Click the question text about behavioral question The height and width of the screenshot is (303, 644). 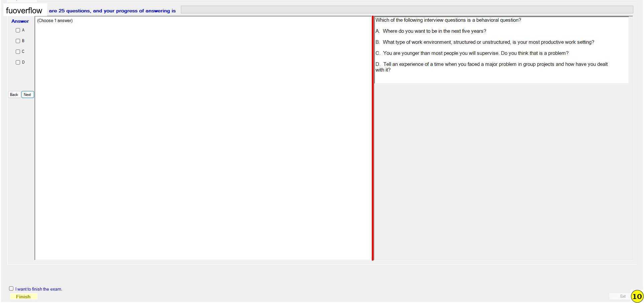tap(448, 20)
